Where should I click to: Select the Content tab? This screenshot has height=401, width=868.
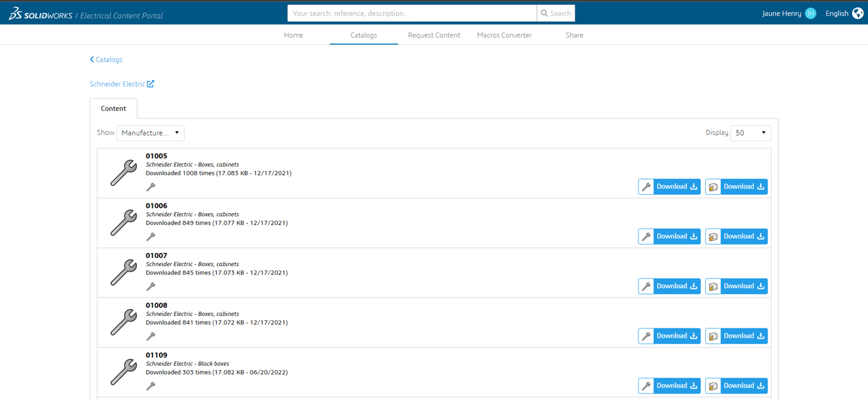tap(114, 108)
